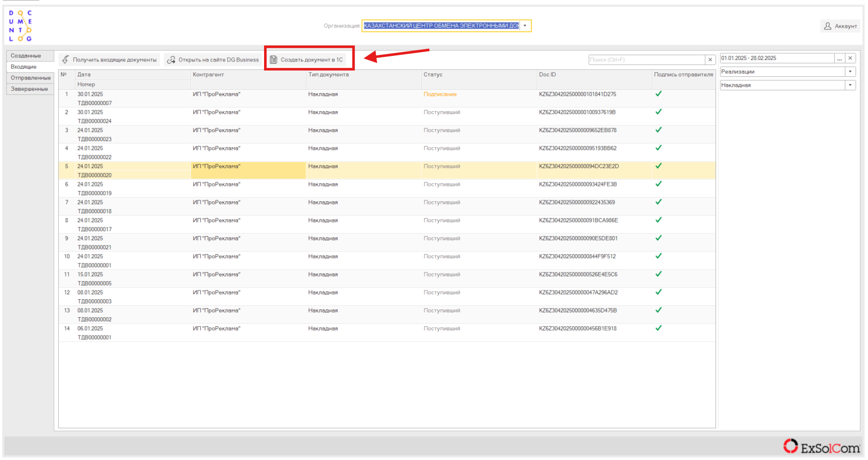The image size is (868, 460).
Task: Click Открыть на сайте DG Business
Action: click(x=213, y=60)
